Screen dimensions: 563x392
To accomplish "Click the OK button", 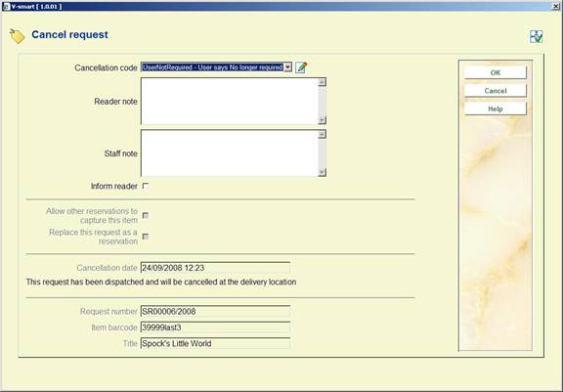I will point(496,72).
